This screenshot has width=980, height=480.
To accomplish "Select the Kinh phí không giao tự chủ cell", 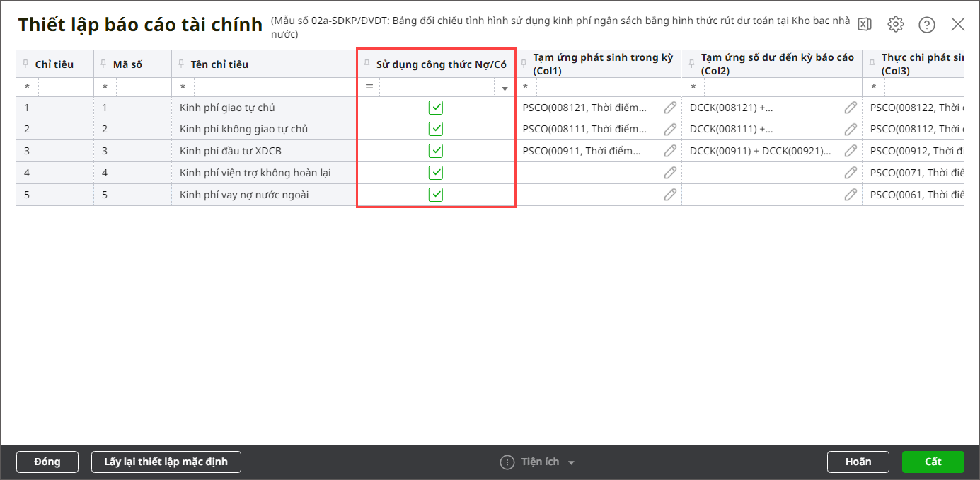I will pos(264,129).
